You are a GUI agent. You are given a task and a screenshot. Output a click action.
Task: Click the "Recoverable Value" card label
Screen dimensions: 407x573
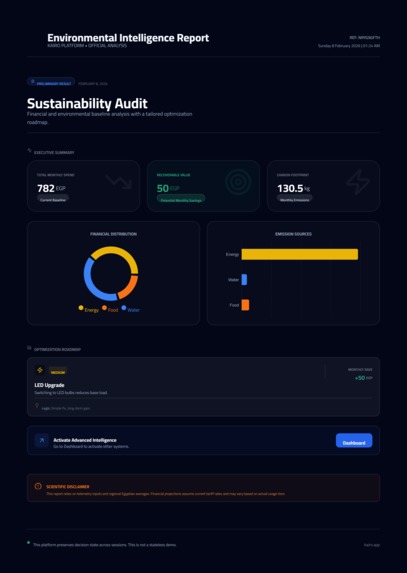click(174, 175)
